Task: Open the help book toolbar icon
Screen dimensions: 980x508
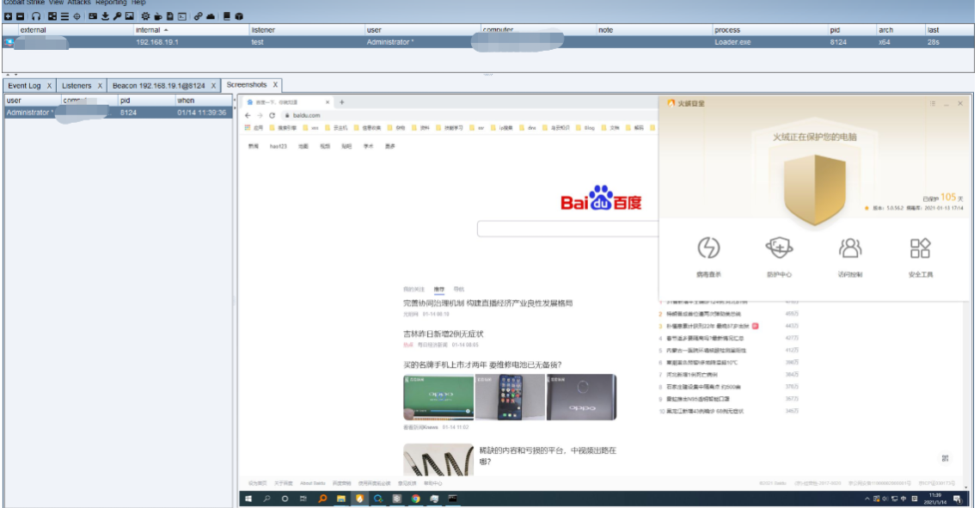Action: pyautogui.click(x=227, y=16)
